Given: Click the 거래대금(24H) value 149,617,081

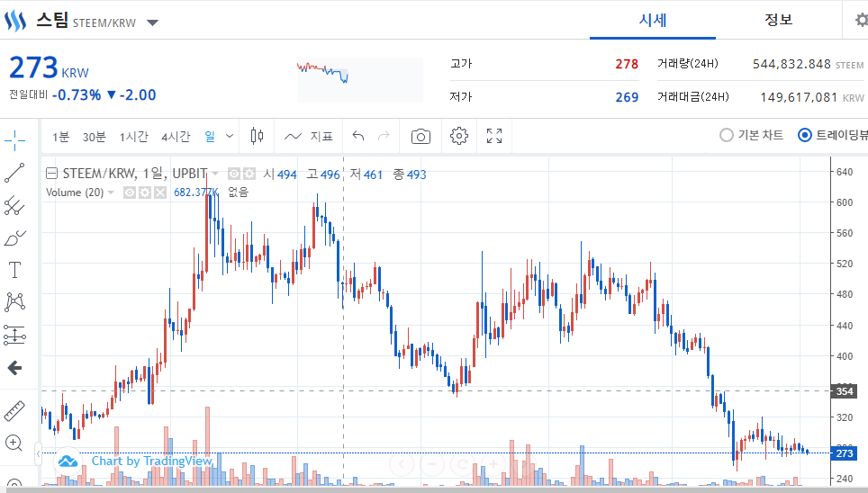Looking at the screenshot, I should [x=799, y=97].
